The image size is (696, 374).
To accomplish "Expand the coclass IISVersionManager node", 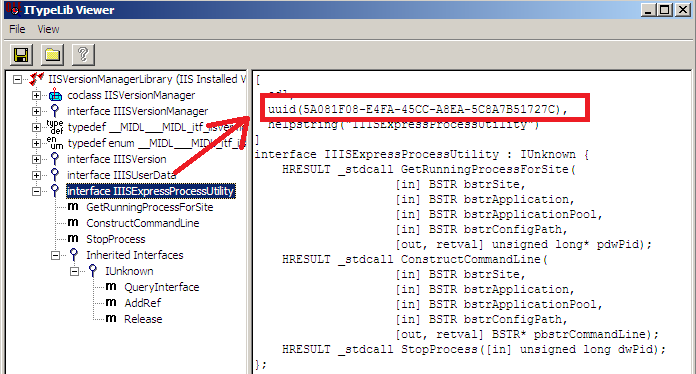I will [x=36, y=96].
